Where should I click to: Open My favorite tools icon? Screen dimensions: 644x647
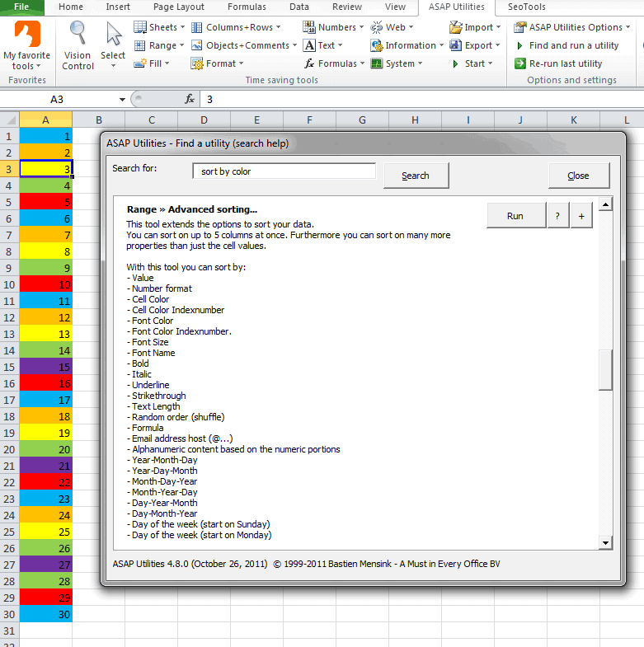point(27,34)
